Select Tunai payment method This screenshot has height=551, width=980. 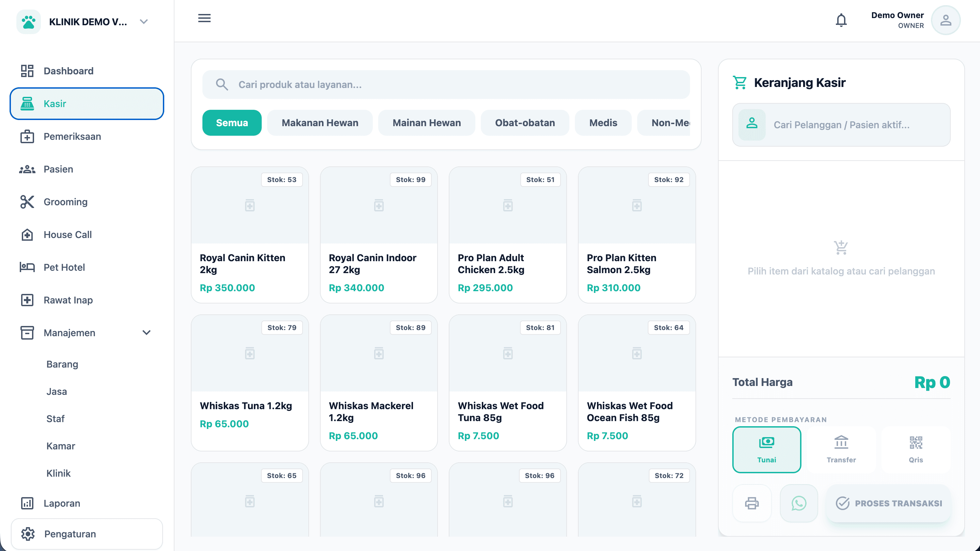(767, 450)
